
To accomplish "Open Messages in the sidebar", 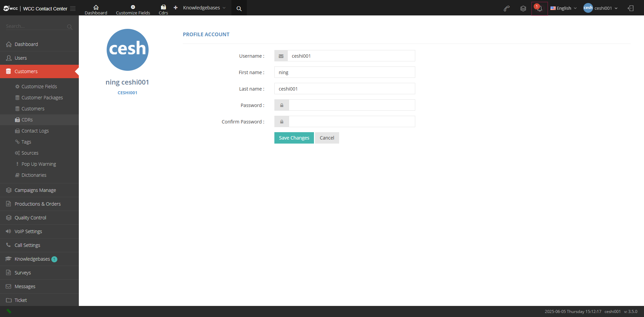I will click(x=39, y=286).
